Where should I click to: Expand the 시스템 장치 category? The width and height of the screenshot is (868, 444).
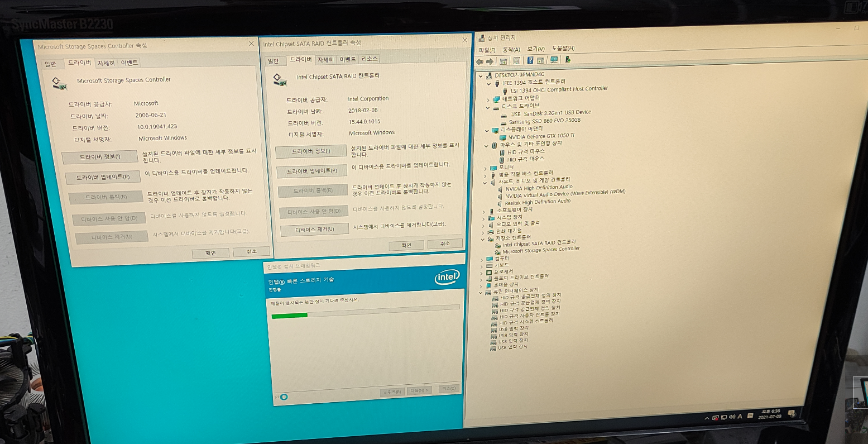click(483, 218)
